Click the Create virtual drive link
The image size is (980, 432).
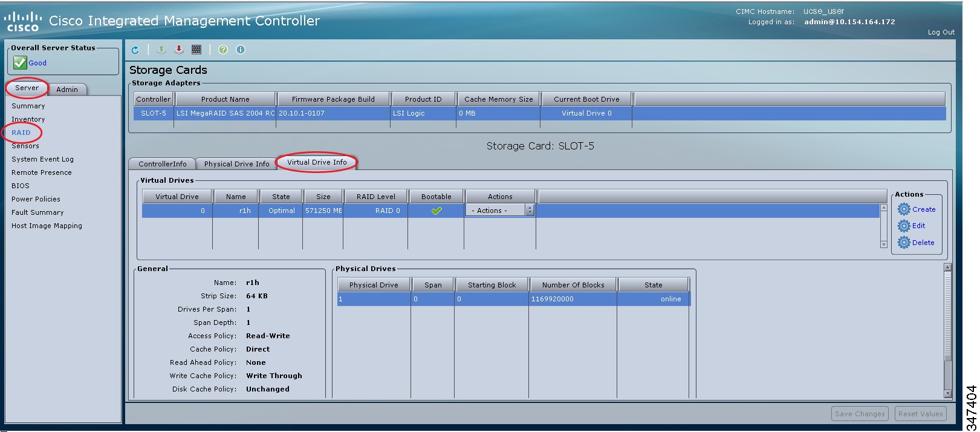coord(924,209)
